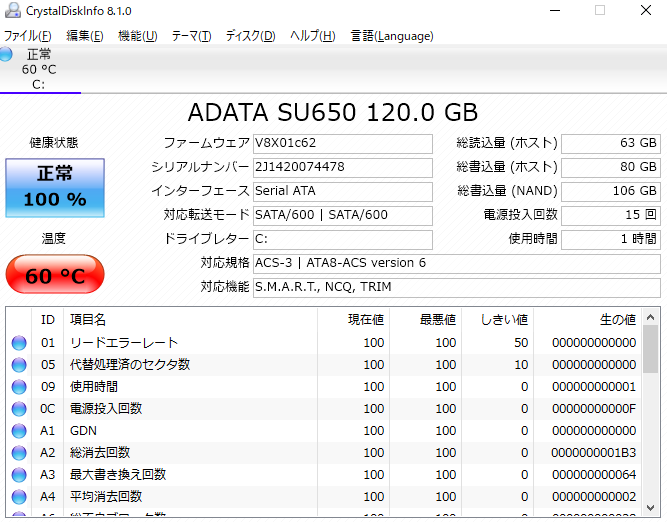Click the 正常 text in drive tab

point(39,54)
